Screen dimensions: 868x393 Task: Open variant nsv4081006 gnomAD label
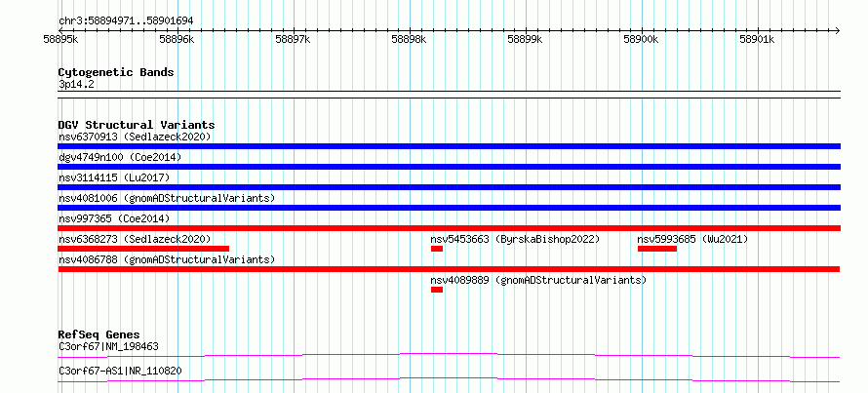pyautogui.click(x=167, y=198)
